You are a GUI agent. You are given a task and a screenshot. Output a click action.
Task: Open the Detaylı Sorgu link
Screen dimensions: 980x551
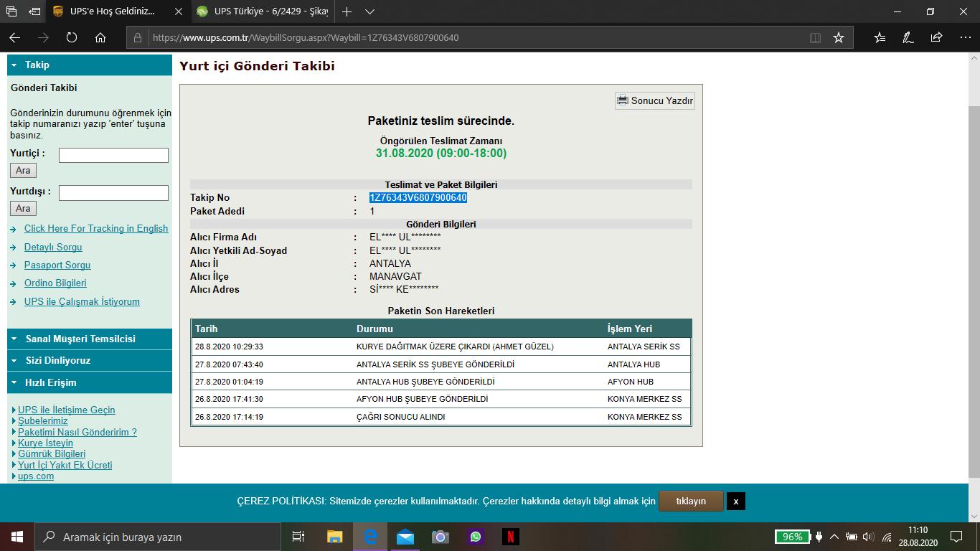point(53,247)
